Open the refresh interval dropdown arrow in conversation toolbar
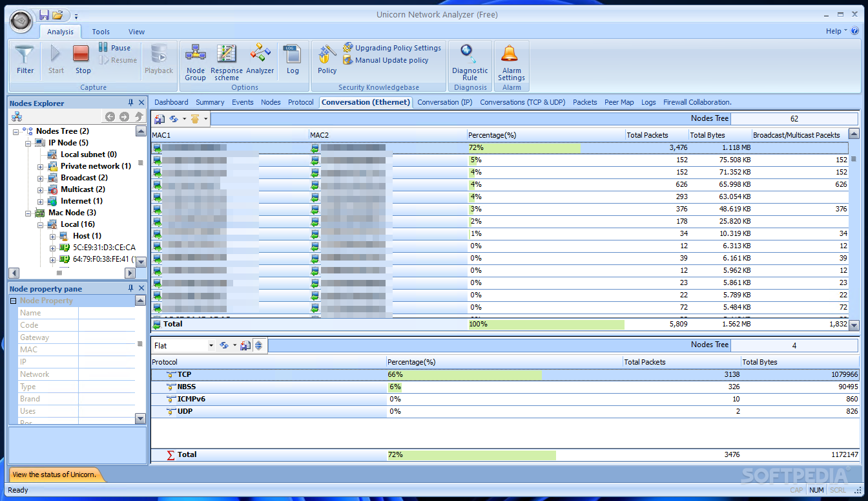 coord(184,119)
